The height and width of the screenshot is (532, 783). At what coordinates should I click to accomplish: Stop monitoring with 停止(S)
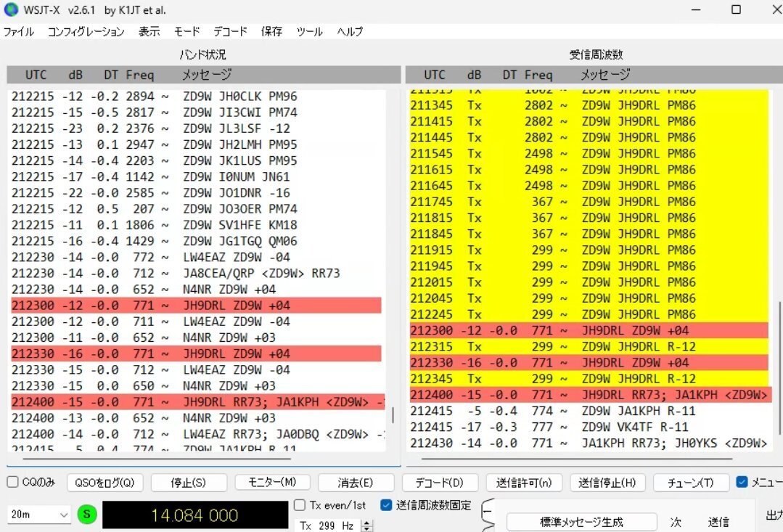[x=189, y=482]
